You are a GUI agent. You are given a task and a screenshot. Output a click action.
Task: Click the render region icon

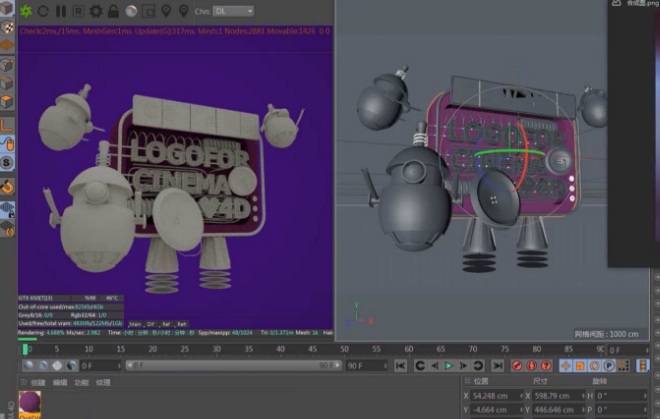point(148,12)
